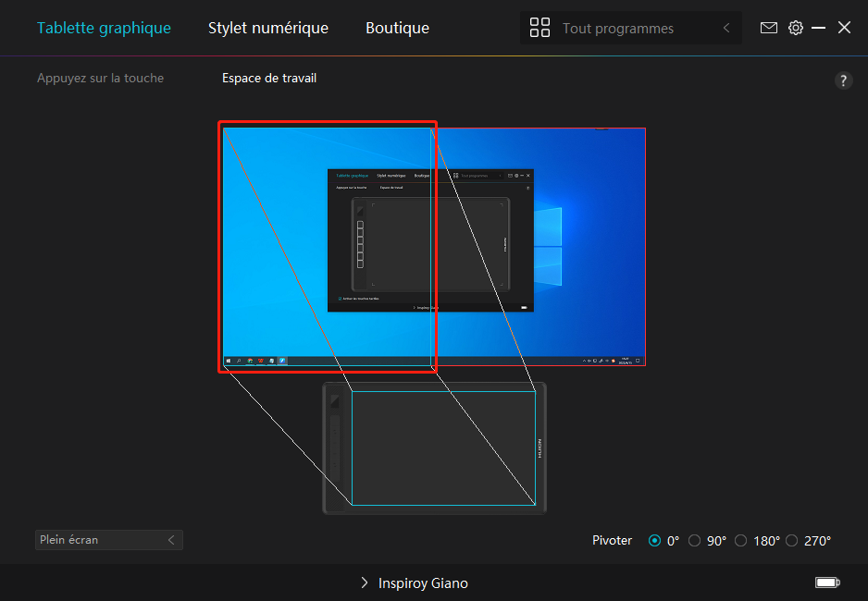Screen dimensions: 868x601
Task: Click the battery status icon
Action: [x=826, y=583]
